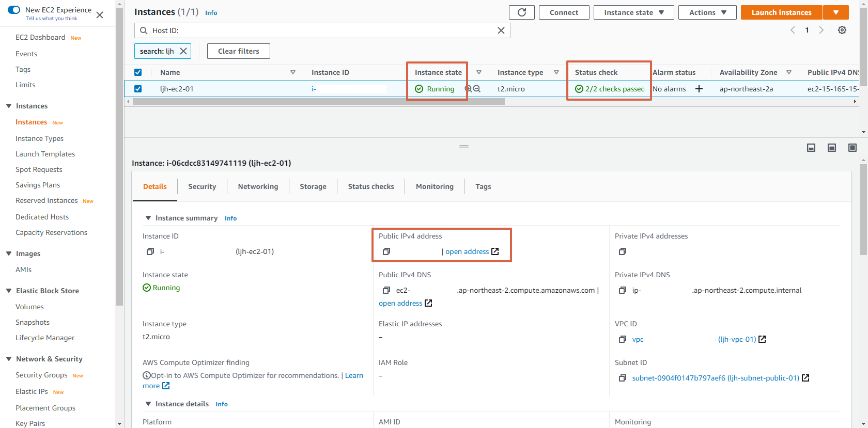Open the Monitoring tab
The height and width of the screenshot is (428, 868).
pos(435,186)
